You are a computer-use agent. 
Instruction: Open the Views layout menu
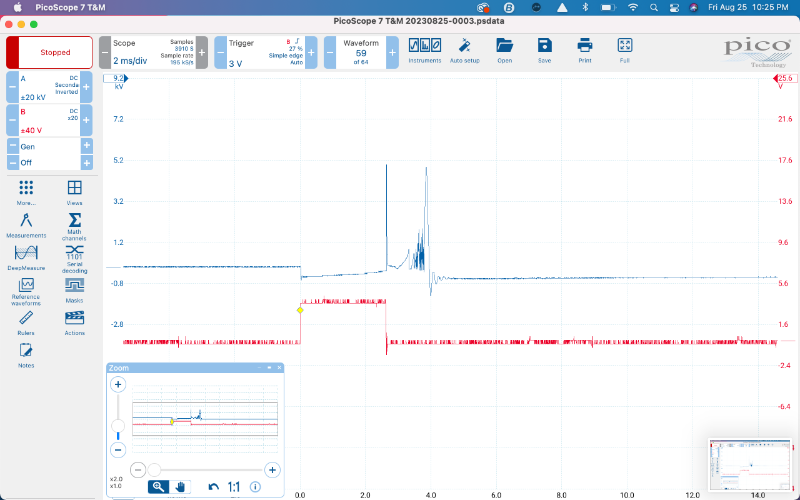tap(74, 191)
